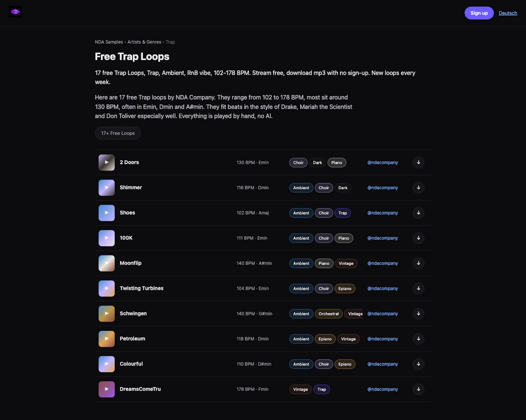Go to Artists & Genres breadcrumb
The image size is (526, 420).
[x=144, y=42]
